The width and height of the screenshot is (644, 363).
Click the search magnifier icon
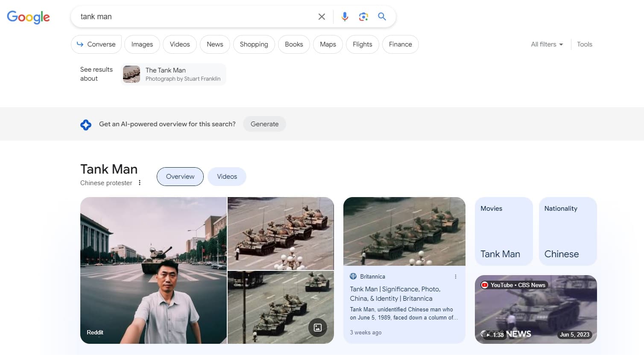[x=382, y=17]
